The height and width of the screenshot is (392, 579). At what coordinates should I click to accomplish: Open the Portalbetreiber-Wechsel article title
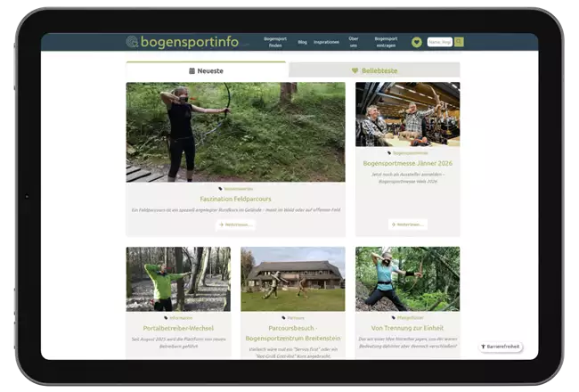pos(178,328)
